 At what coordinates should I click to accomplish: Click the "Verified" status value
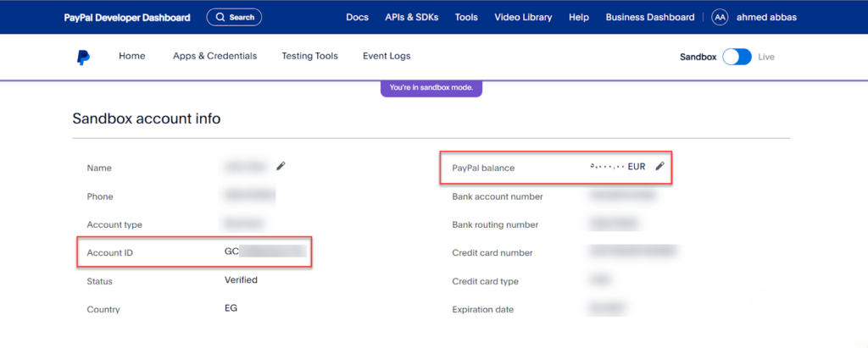click(241, 280)
